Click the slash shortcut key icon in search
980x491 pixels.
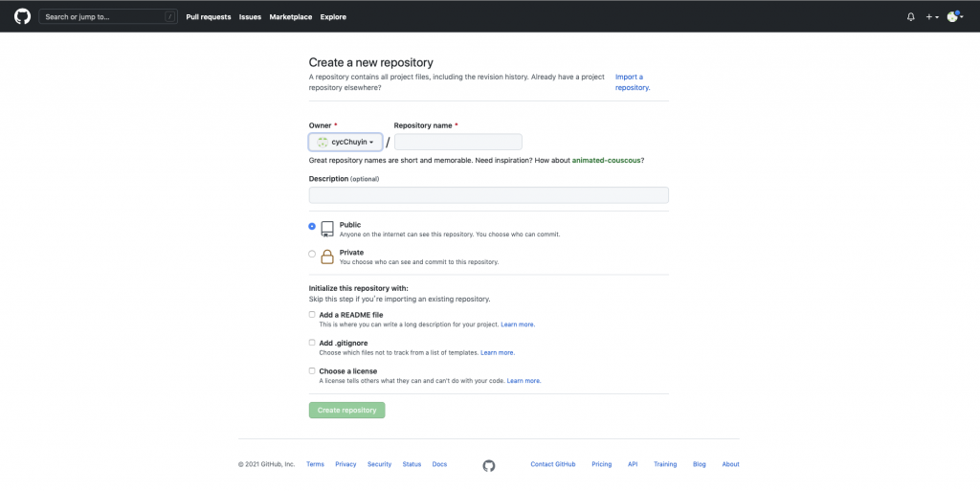coord(170,17)
